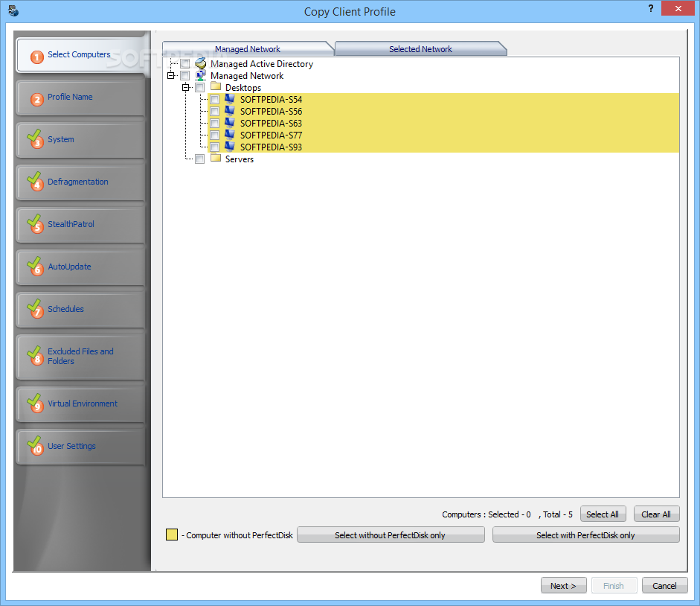Tick the SOFTPEDIA-S56 checkbox

(x=215, y=111)
